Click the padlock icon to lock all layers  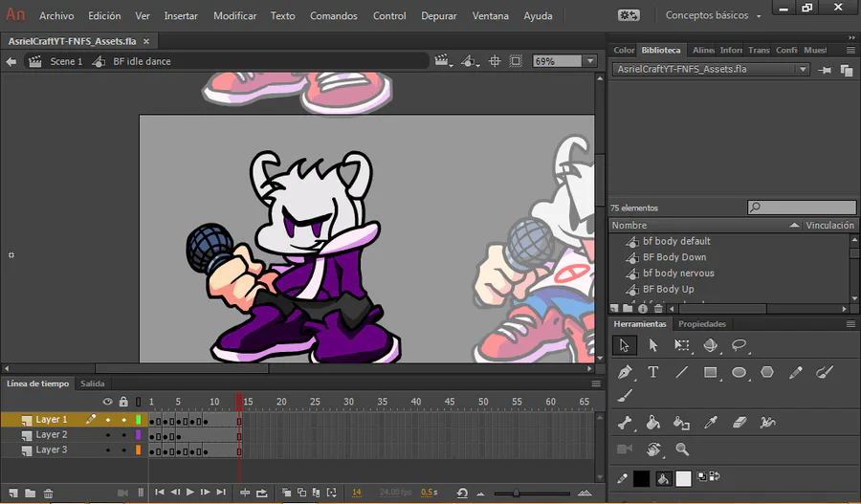tap(123, 402)
